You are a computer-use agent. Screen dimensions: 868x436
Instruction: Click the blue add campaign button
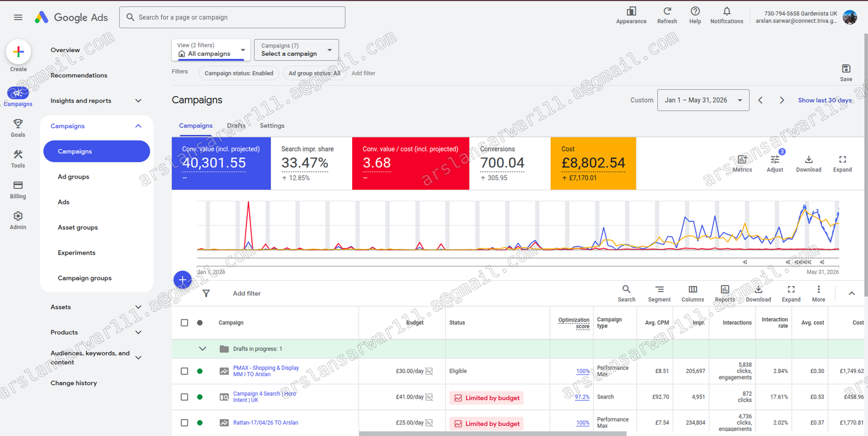[x=183, y=280]
